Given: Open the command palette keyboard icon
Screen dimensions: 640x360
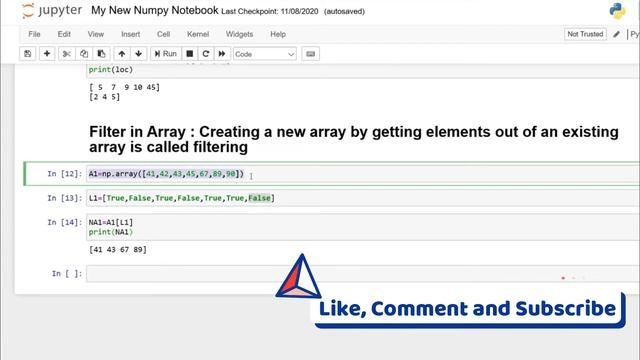Looking at the screenshot, I should click(x=311, y=53).
